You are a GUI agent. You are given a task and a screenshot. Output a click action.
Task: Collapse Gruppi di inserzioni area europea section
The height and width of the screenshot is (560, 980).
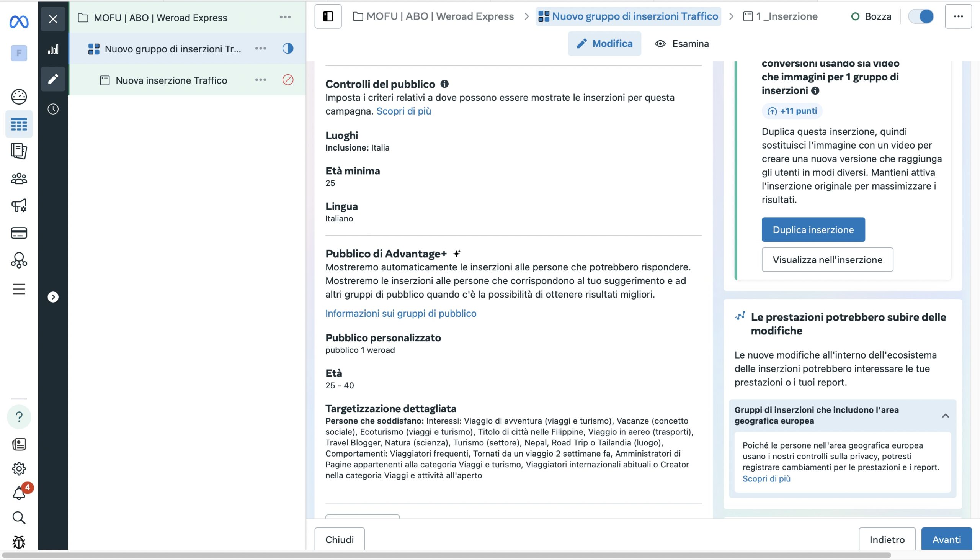pyautogui.click(x=946, y=415)
